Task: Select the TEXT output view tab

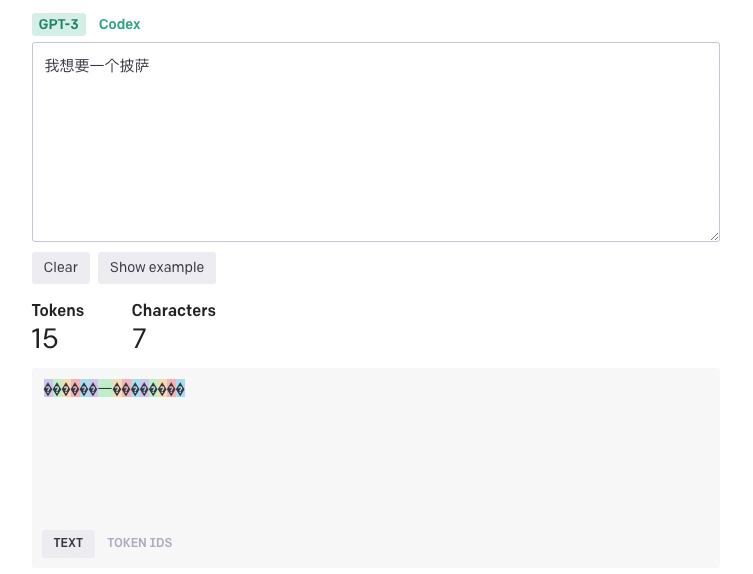Action: coord(68,543)
